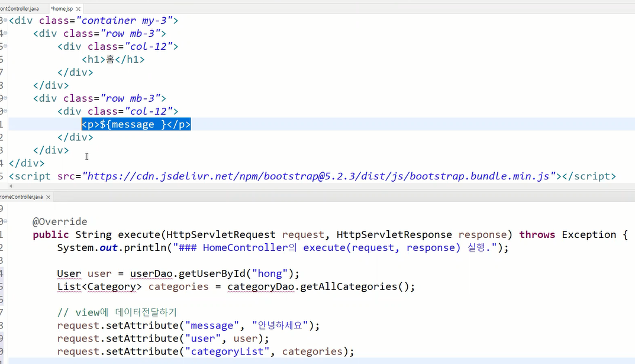The height and width of the screenshot is (364, 635).
Task: Click the <h1>홈</h1> heading line
Action: [113, 60]
